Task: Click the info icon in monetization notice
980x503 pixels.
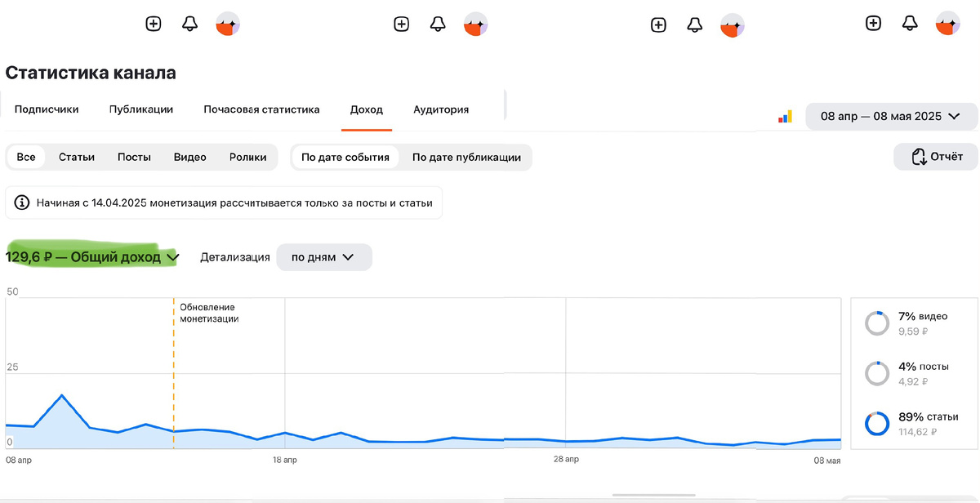Action: point(22,203)
